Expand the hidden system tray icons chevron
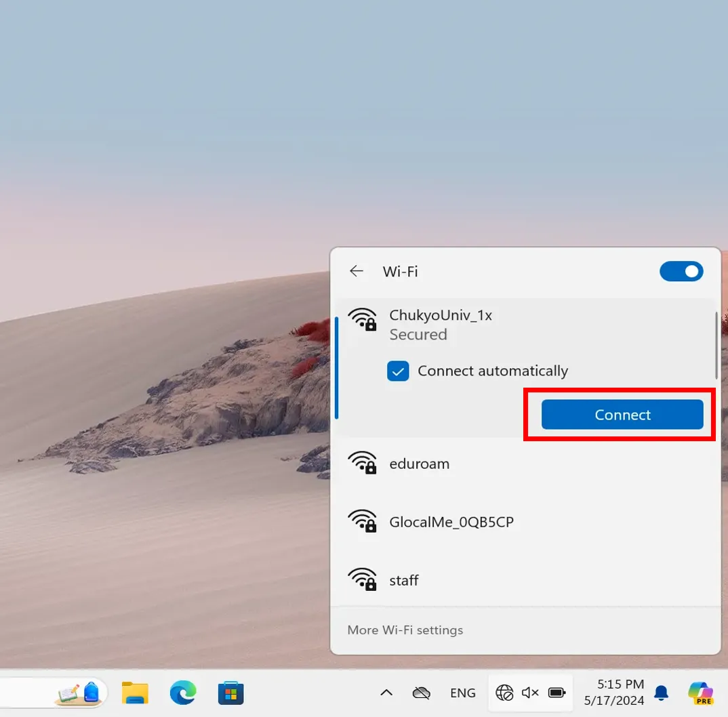The width and height of the screenshot is (728, 717). 386,693
